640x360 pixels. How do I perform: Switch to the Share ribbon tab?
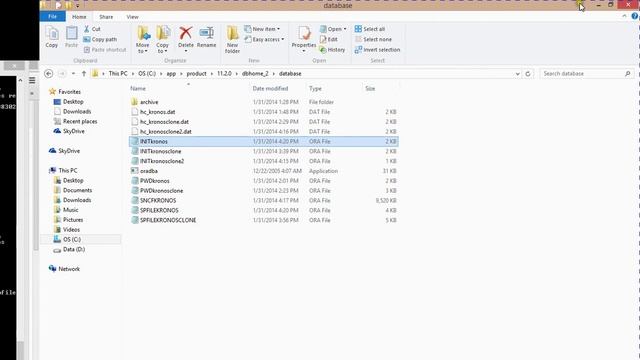pos(106,17)
